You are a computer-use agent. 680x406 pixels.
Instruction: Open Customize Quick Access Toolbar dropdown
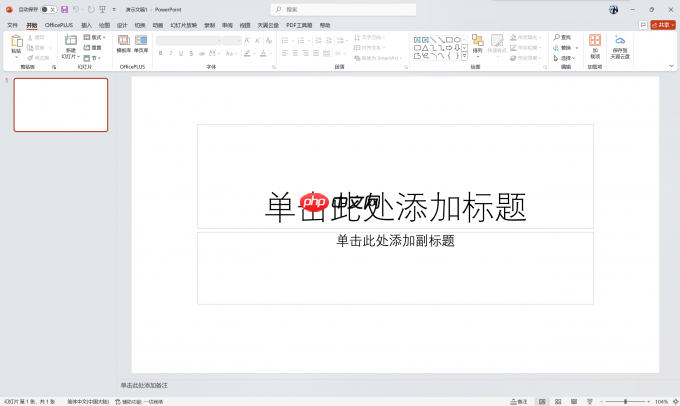click(x=114, y=9)
